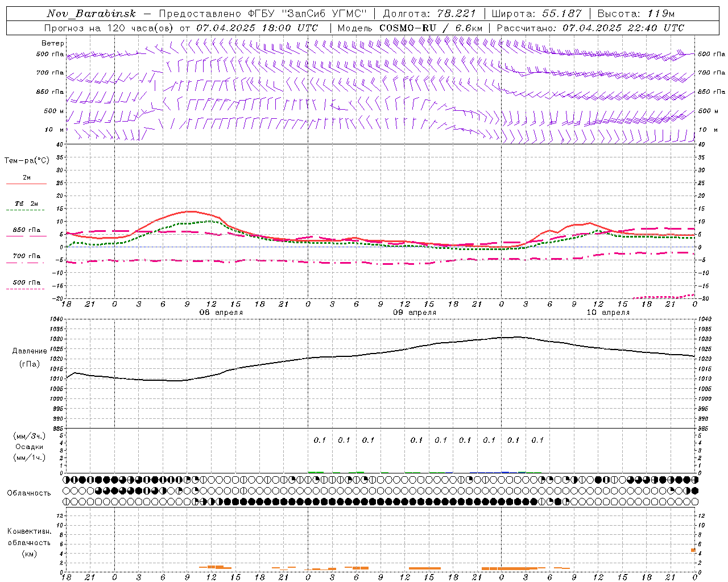
Task: Click the Конвективн. convective cloud label
Action: click(29, 531)
